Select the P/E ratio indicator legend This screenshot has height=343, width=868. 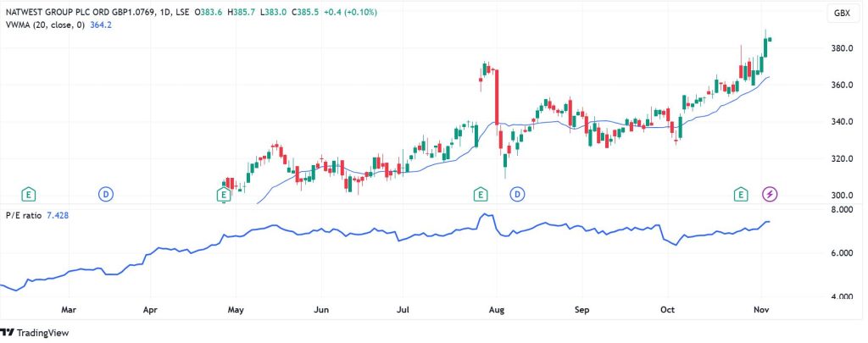[x=22, y=216]
